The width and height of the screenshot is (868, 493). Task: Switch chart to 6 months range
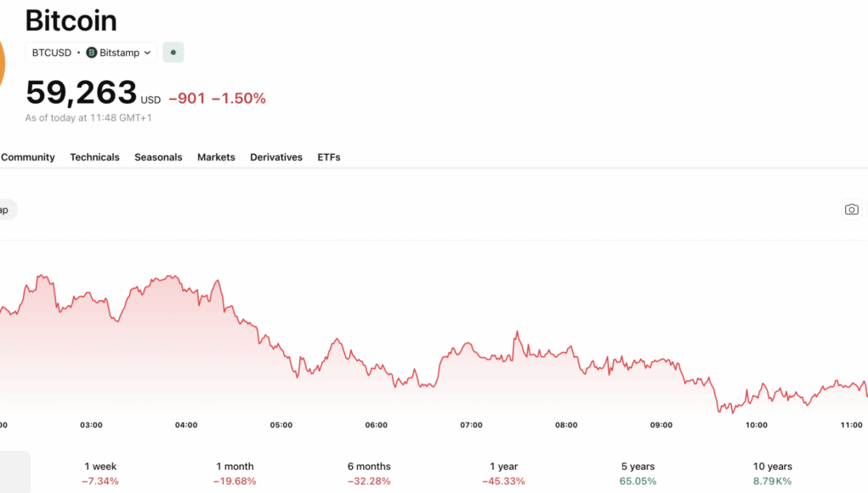(x=369, y=473)
